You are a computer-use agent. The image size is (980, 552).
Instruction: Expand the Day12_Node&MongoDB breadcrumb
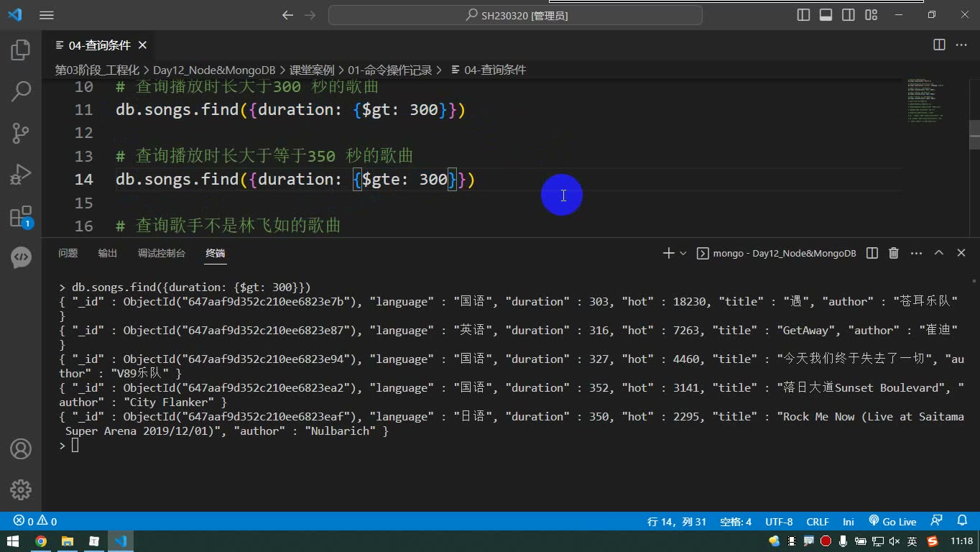tap(214, 70)
